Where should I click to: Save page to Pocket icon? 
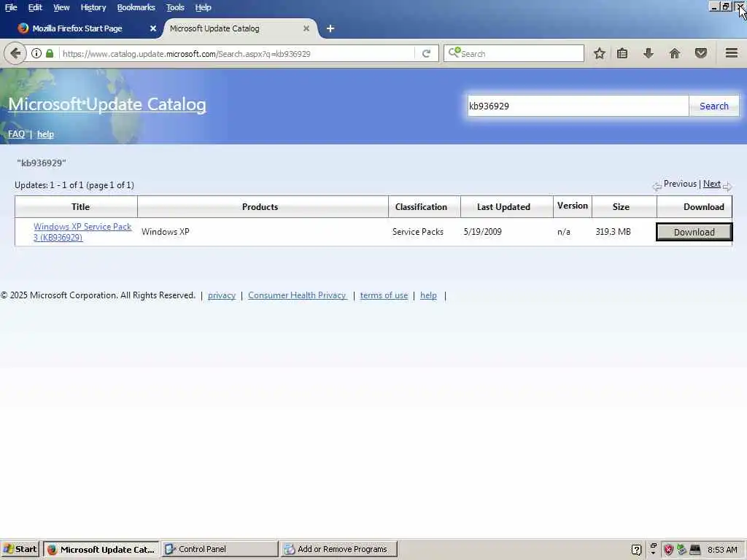(x=701, y=53)
